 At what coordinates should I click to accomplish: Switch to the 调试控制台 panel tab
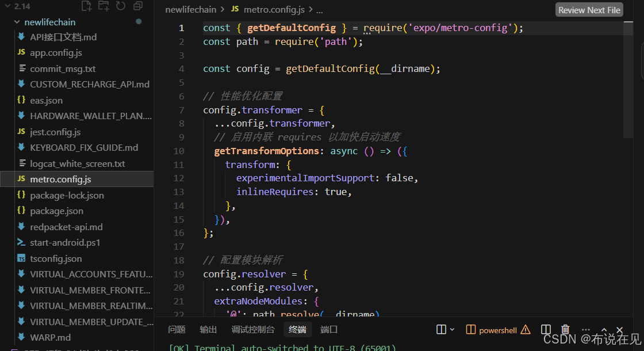tap(252, 330)
